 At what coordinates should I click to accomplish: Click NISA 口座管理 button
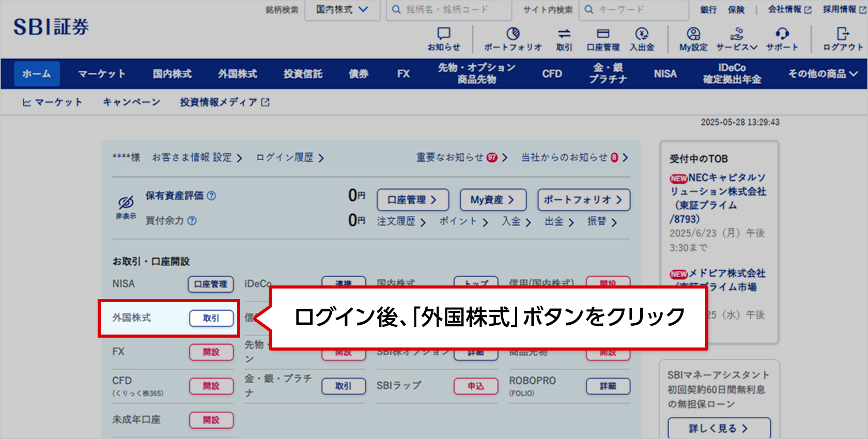tap(211, 284)
